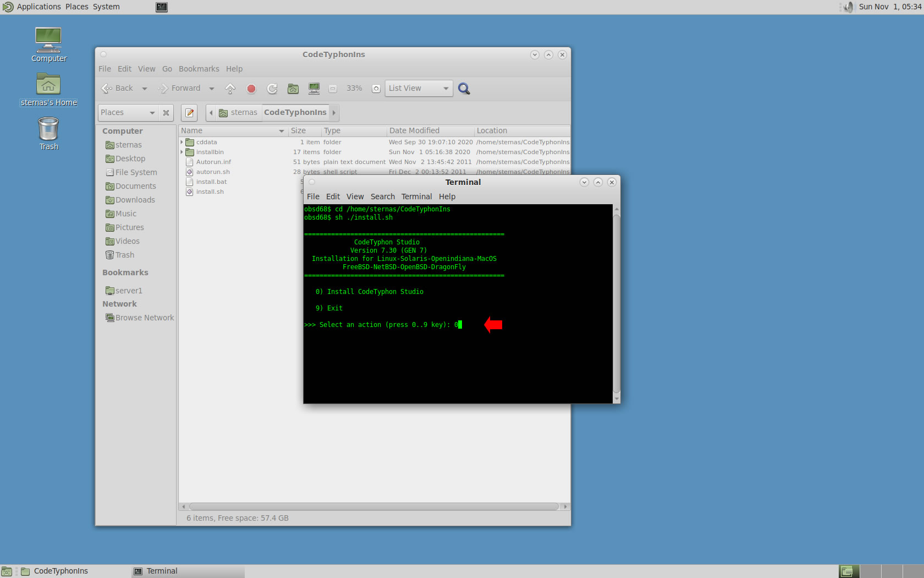Zoom out file view icon
Viewport: 924px width, 578px height.
(x=333, y=89)
